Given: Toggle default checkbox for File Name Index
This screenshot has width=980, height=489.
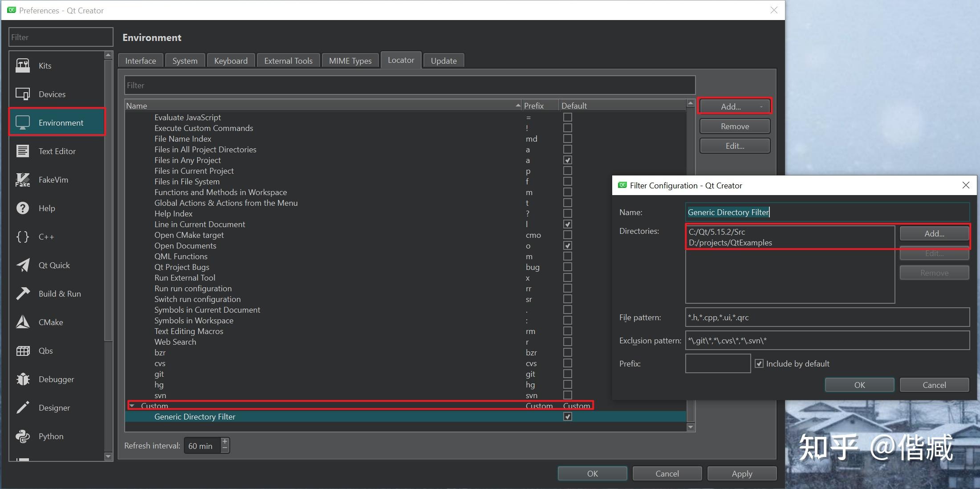Looking at the screenshot, I should (x=567, y=139).
